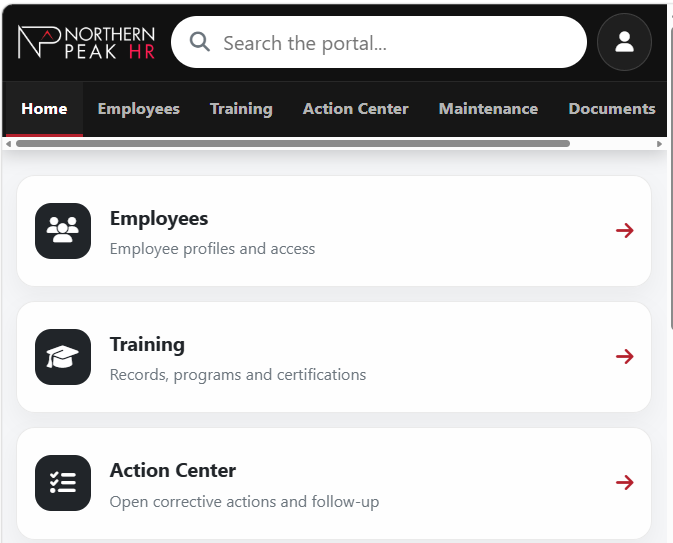Select the Home nav tab
The image size is (673, 543).
(44, 109)
